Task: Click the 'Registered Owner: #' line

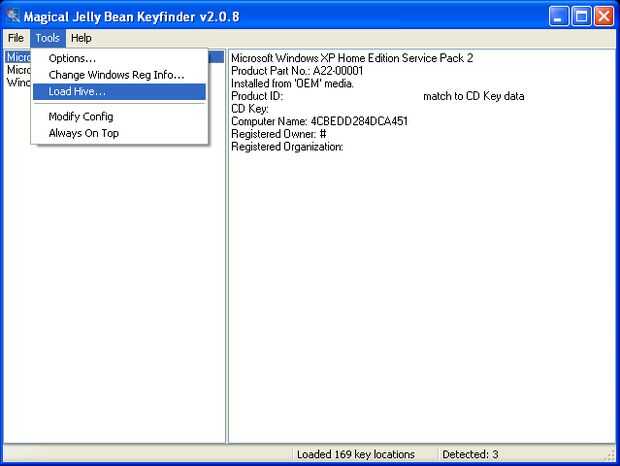Action: pos(278,134)
